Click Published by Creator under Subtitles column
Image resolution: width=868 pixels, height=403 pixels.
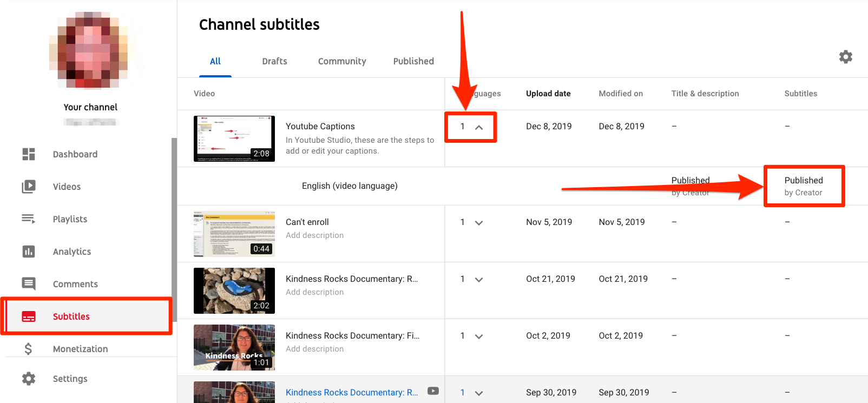tap(804, 186)
